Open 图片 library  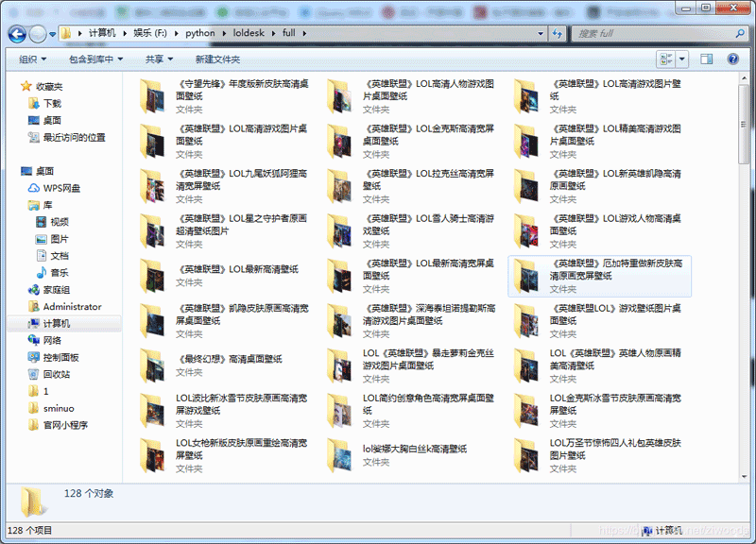point(60,239)
